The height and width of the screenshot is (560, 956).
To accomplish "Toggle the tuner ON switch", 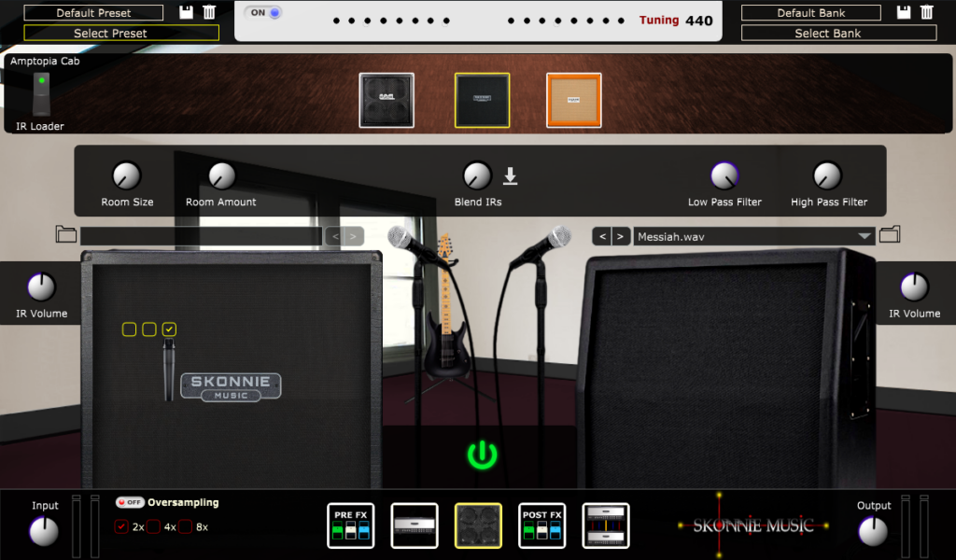I will tap(264, 12).
